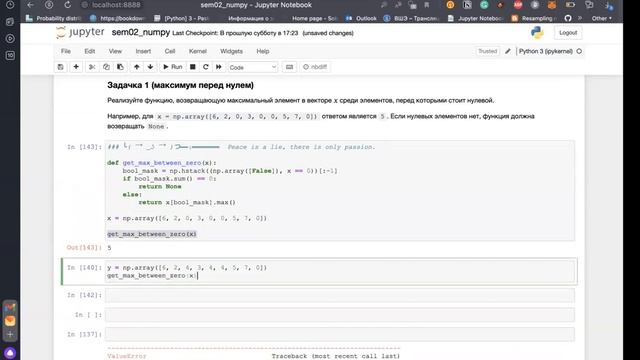Open the Help menu

click(262, 51)
